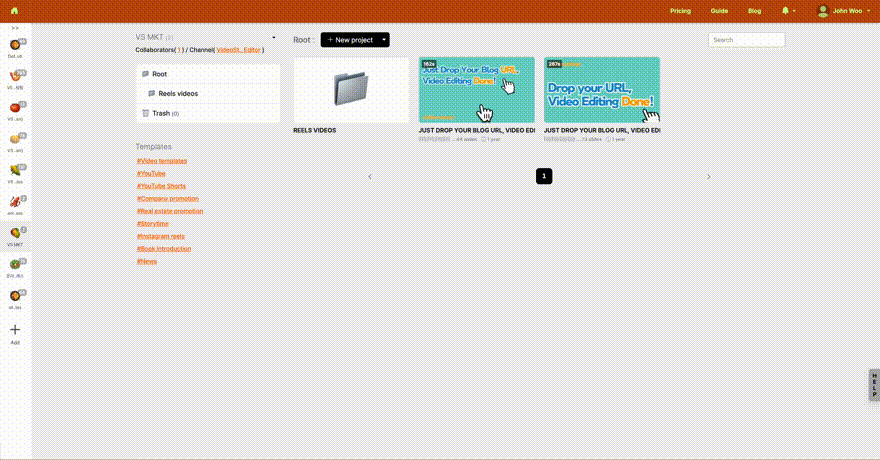The height and width of the screenshot is (460, 880).
Task: Open the Trash folder
Action: click(x=160, y=113)
